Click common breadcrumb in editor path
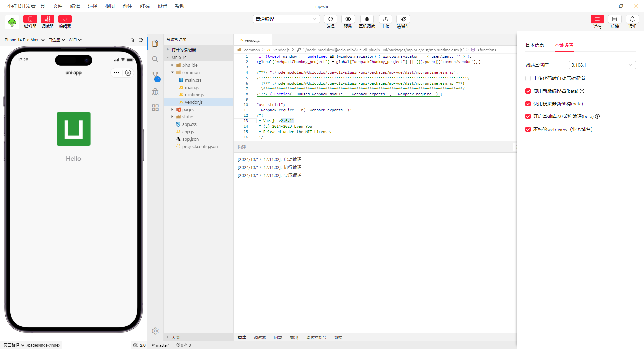 coord(252,50)
